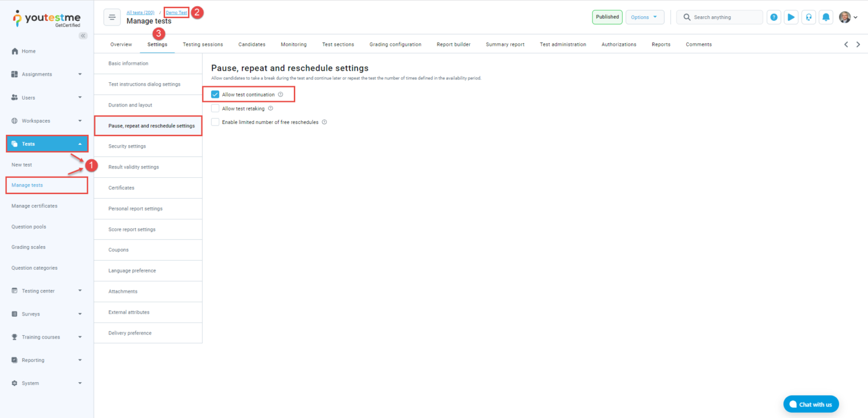
Task: Click info icon next to Allow test continuation
Action: [x=281, y=94]
